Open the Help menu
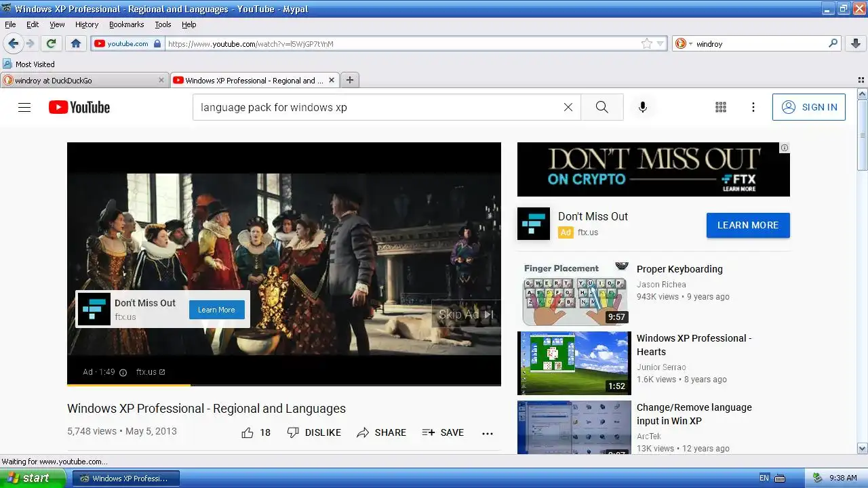 (x=189, y=24)
